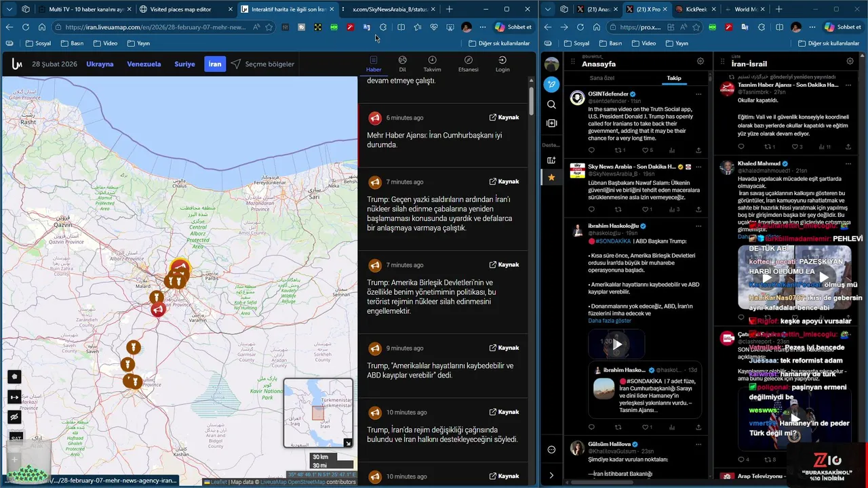Collapse the minimap with its arrow button
The height and width of the screenshot is (488, 868).
pyautogui.click(x=347, y=443)
